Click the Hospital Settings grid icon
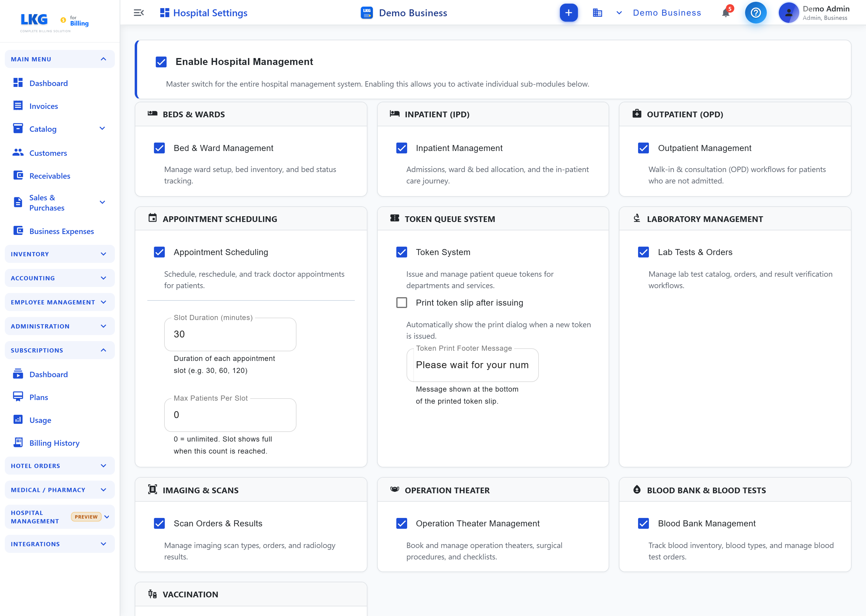 (x=164, y=13)
